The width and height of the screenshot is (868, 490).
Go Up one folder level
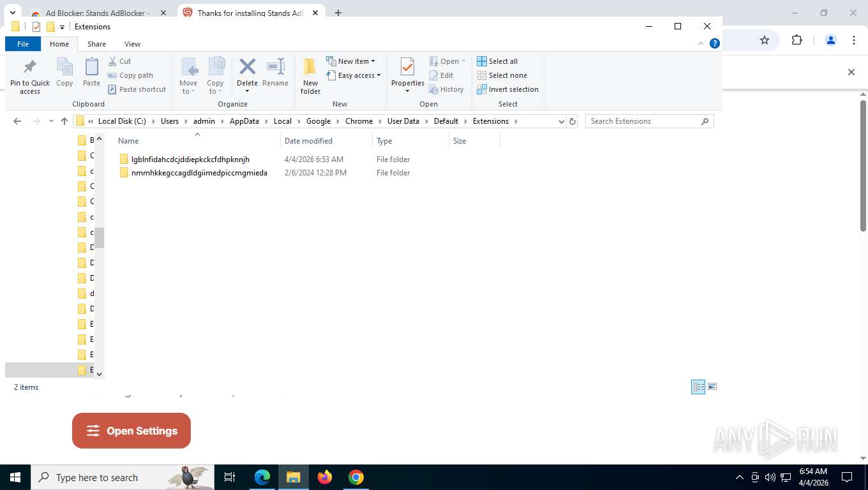(64, 121)
